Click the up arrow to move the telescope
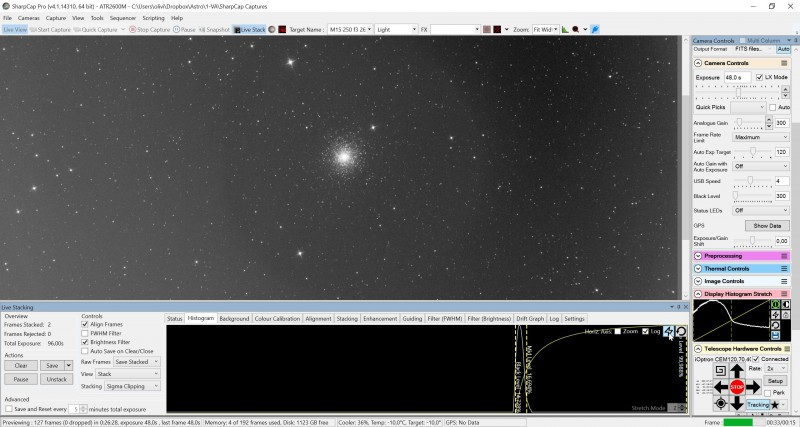 (x=737, y=371)
